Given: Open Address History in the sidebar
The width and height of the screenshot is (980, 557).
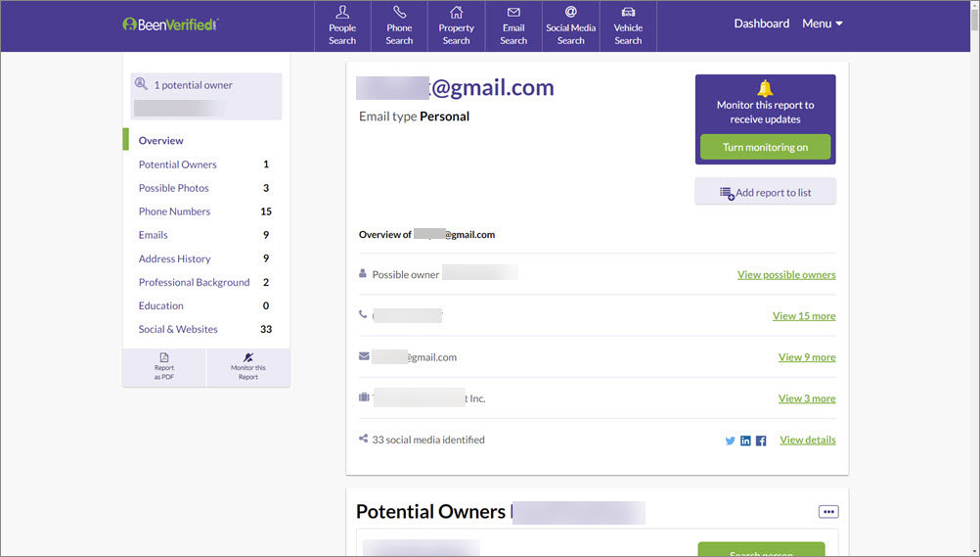Looking at the screenshot, I should tap(174, 258).
